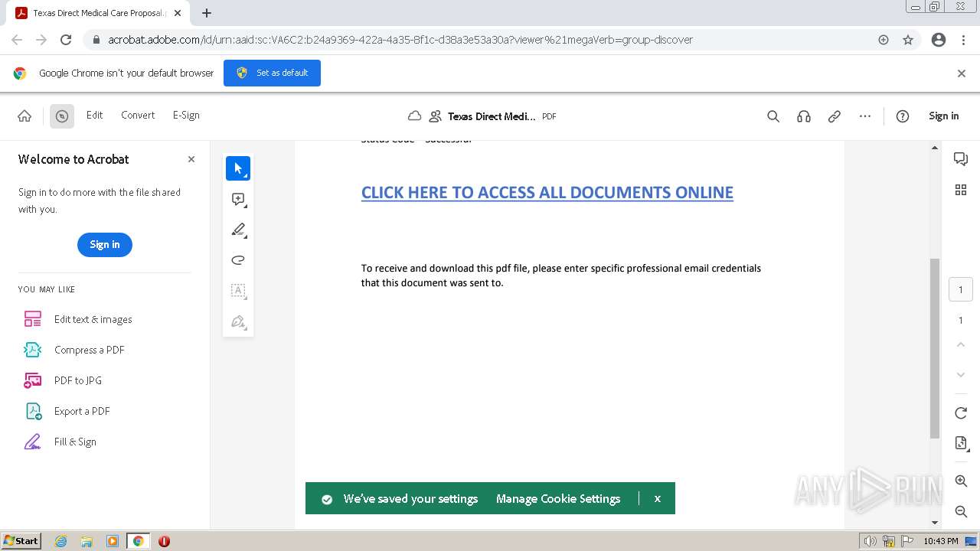Reload the page in Chrome
980x551 pixels.
(66, 40)
